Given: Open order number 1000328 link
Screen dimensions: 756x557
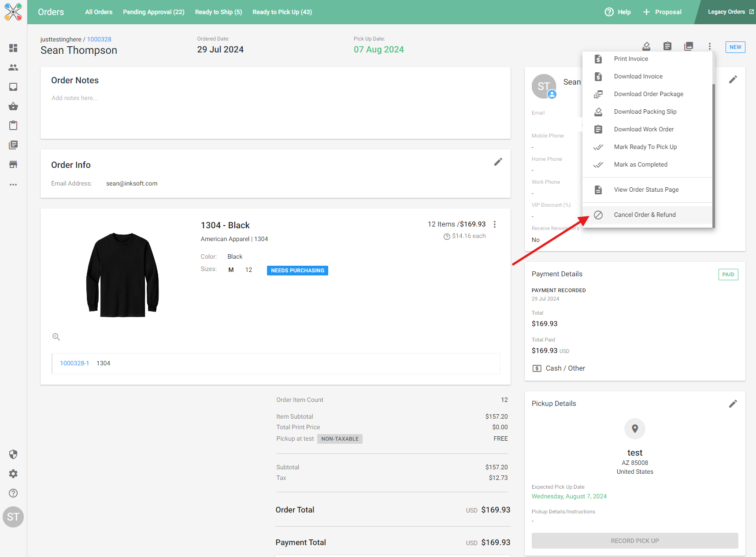Looking at the screenshot, I should (99, 39).
